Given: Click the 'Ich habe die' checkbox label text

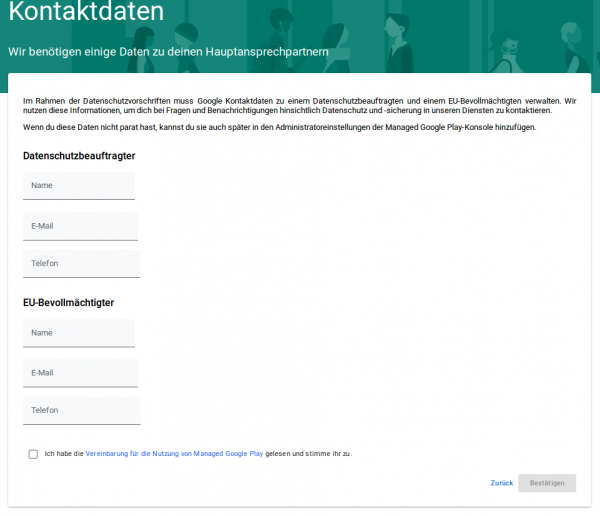Looking at the screenshot, I should (65, 453).
